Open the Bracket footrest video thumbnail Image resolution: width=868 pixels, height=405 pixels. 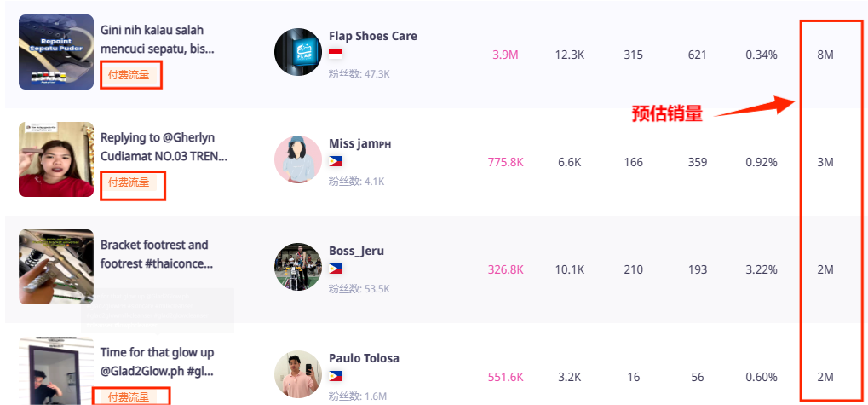click(56, 267)
